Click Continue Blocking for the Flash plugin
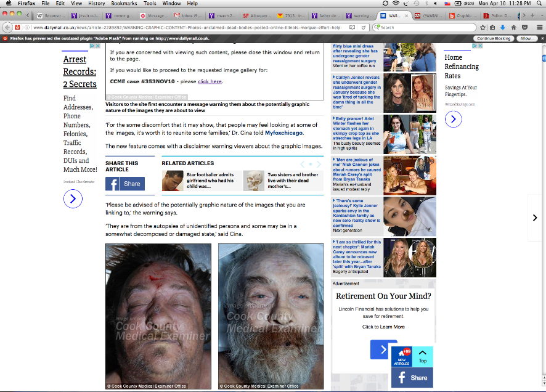The width and height of the screenshot is (546, 392). tap(494, 38)
